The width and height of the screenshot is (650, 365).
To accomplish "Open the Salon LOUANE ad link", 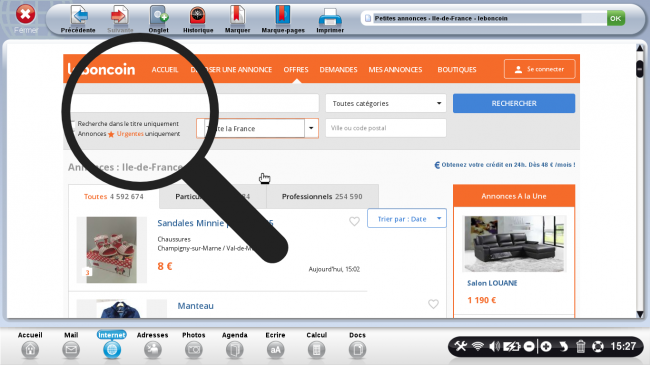I will tap(492, 283).
